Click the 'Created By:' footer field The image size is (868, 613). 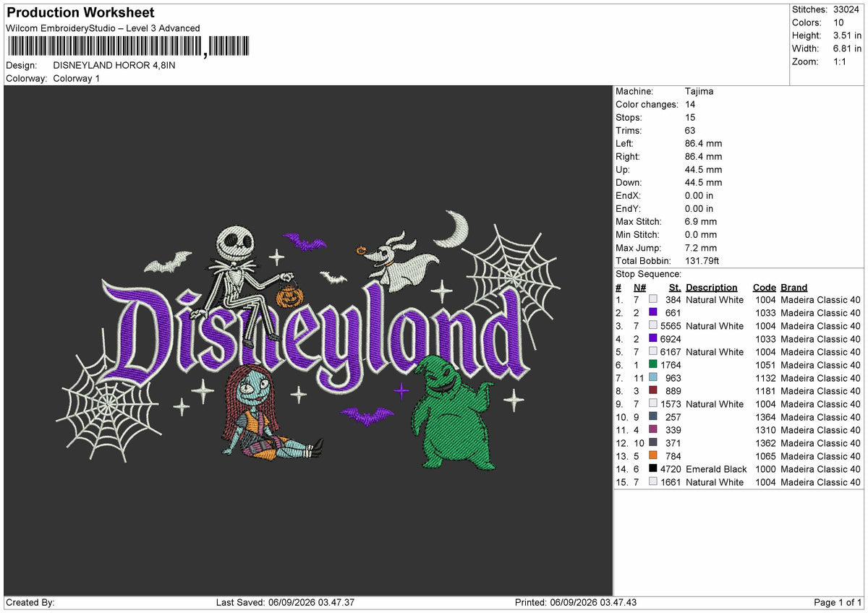(30, 602)
